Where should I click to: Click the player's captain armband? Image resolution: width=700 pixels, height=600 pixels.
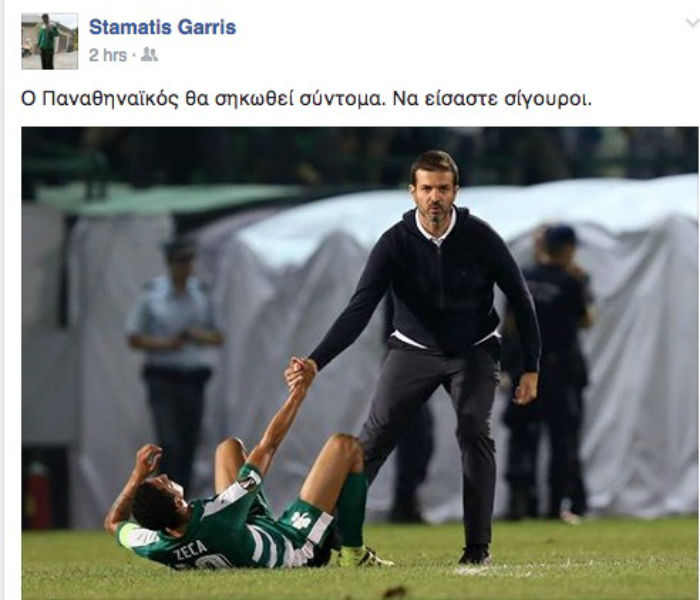click(x=126, y=534)
